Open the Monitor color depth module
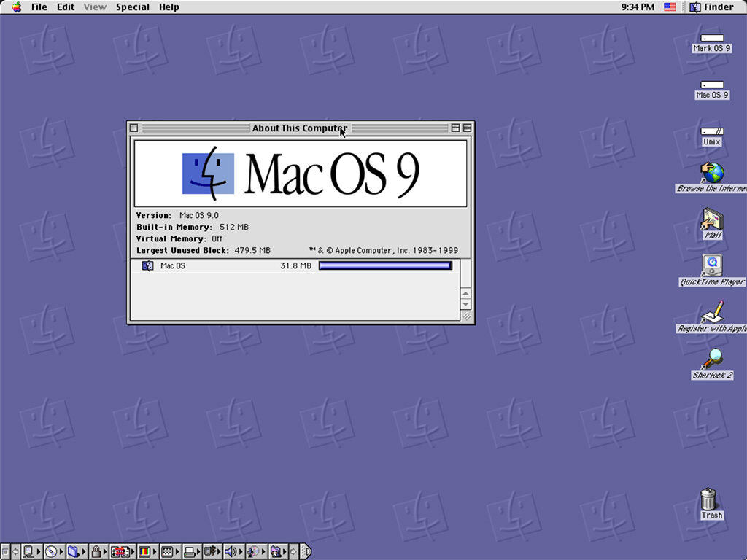This screenshot has width=747, height=560. (x=147, y=552)
